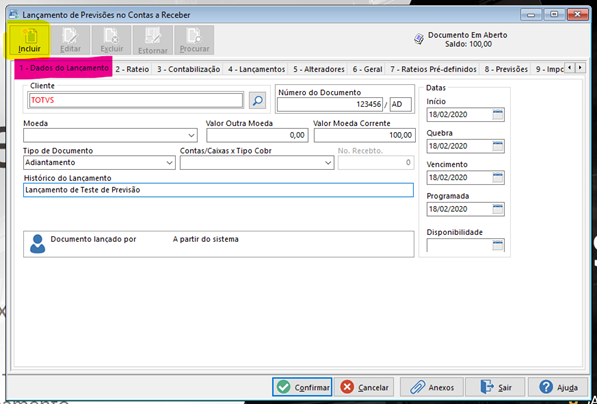Click the Histórico do Lançamento text field
The width and height of the screenshot is (597, 404).
(x=218, y=190)
